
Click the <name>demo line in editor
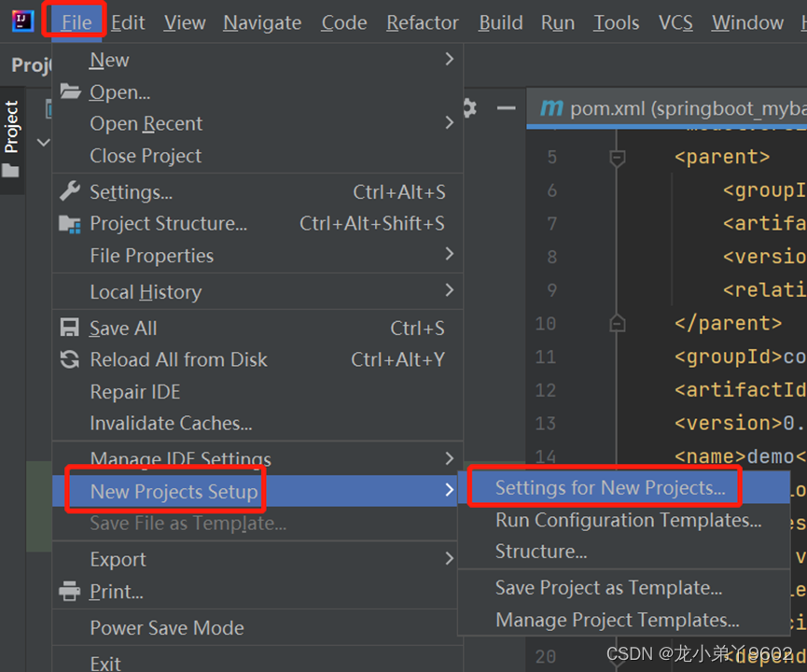click(x=740, y=456)
